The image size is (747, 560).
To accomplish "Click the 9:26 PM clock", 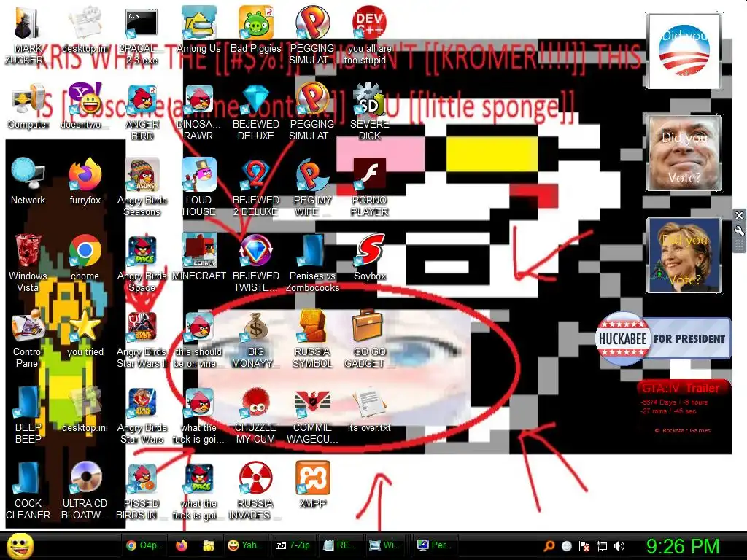I will (682, 546).
